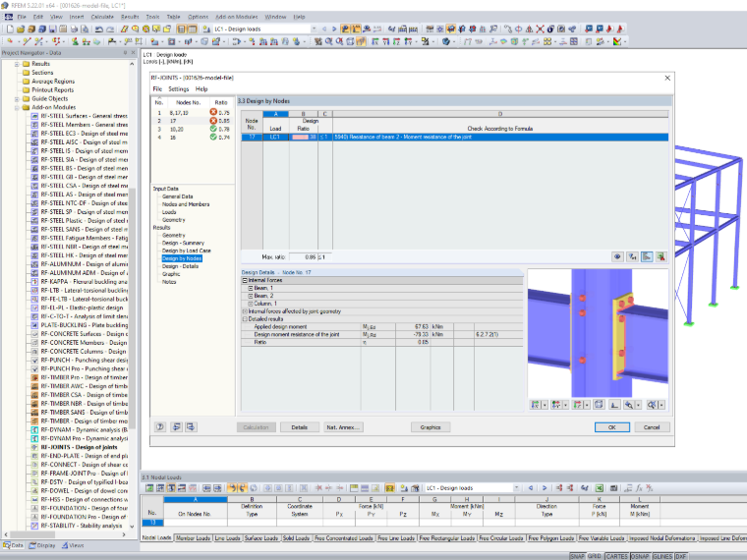
Task: Click the Details button
Action: click(x=300, y=427)
